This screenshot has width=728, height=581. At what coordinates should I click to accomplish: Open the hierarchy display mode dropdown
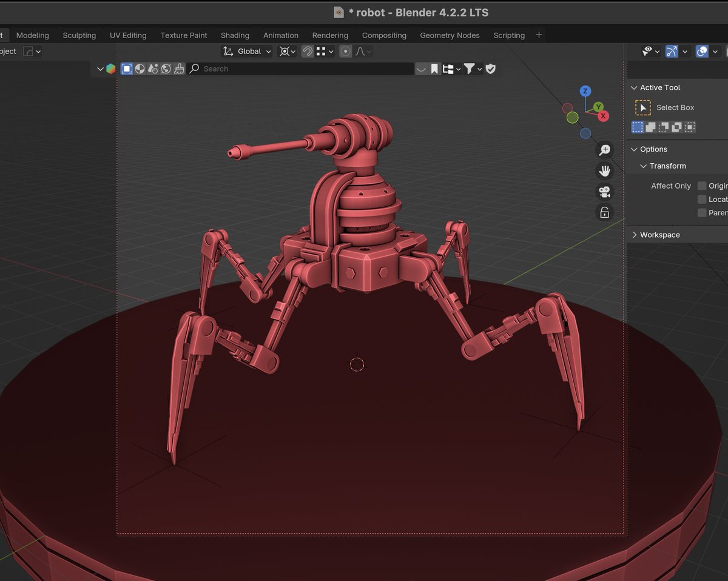click(451, 69)
